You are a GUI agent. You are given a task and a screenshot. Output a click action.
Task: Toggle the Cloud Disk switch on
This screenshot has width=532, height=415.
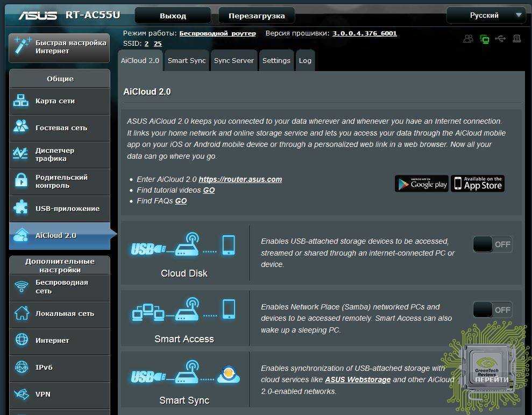(x=493, y=244)
